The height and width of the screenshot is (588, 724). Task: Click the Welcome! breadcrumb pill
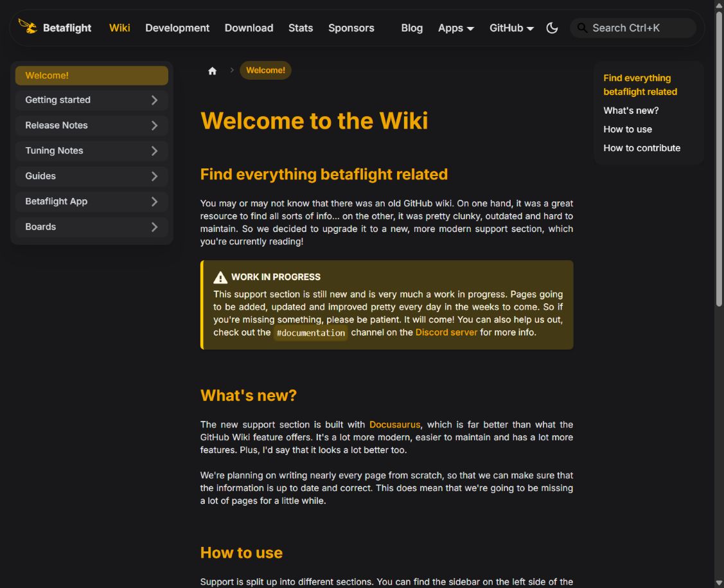[x=265, y=71]
